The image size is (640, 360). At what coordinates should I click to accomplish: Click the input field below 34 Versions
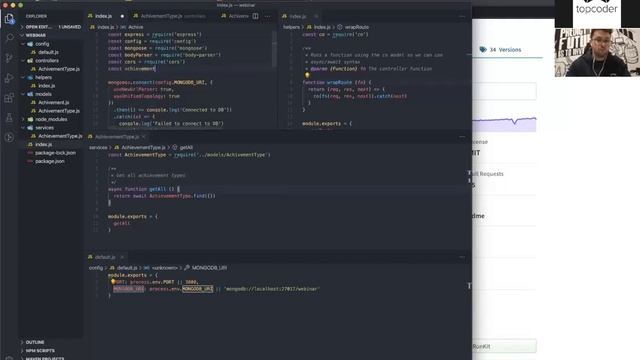(x=504, y=91)
